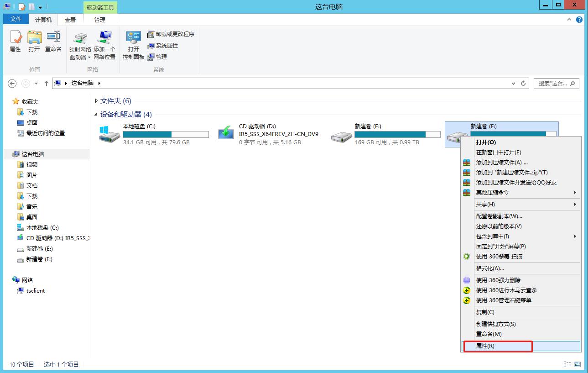Switch to the Computer (计算机) tab
588x373 pixels.
click(43, 20)
